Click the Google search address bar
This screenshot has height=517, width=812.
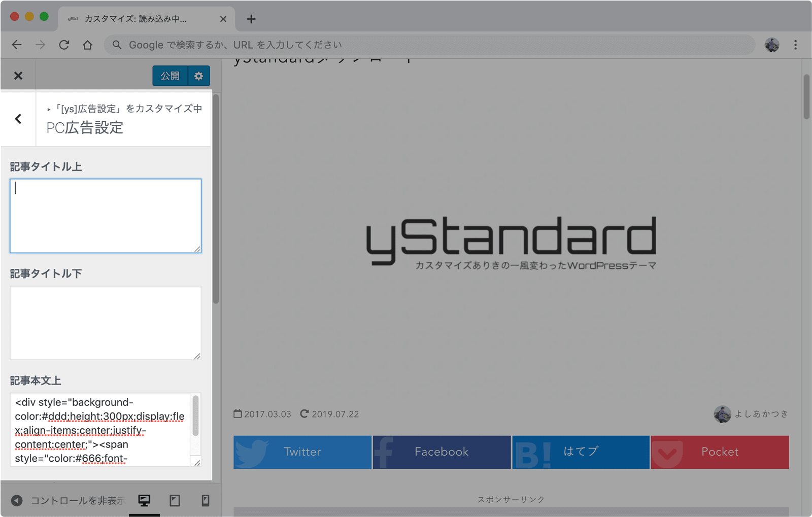tap(429, 45)
